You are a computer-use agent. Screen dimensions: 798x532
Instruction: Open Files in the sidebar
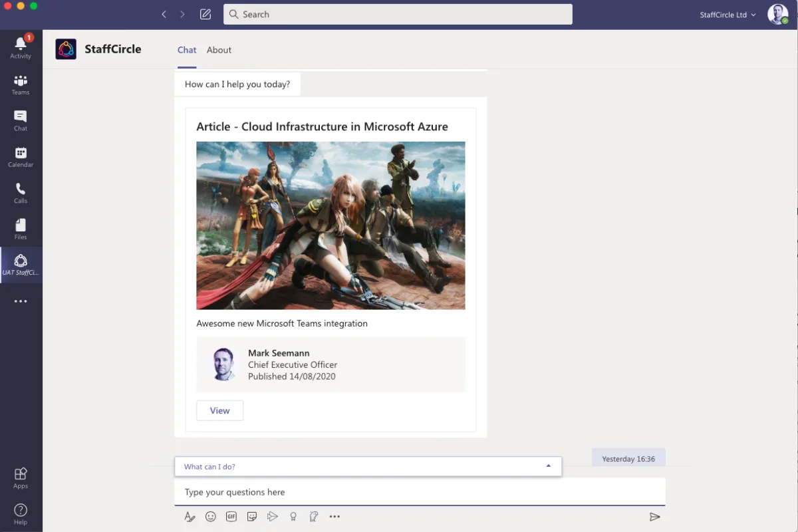21,229
